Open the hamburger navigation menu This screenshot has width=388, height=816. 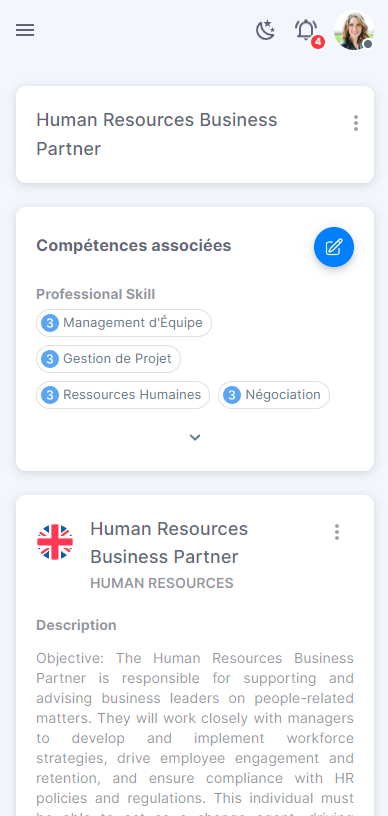25,30
